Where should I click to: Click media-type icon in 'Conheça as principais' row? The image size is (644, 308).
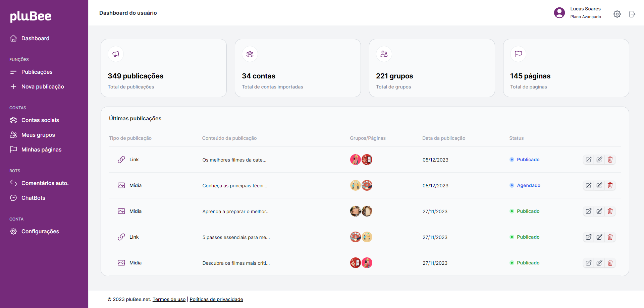[121, 185]
